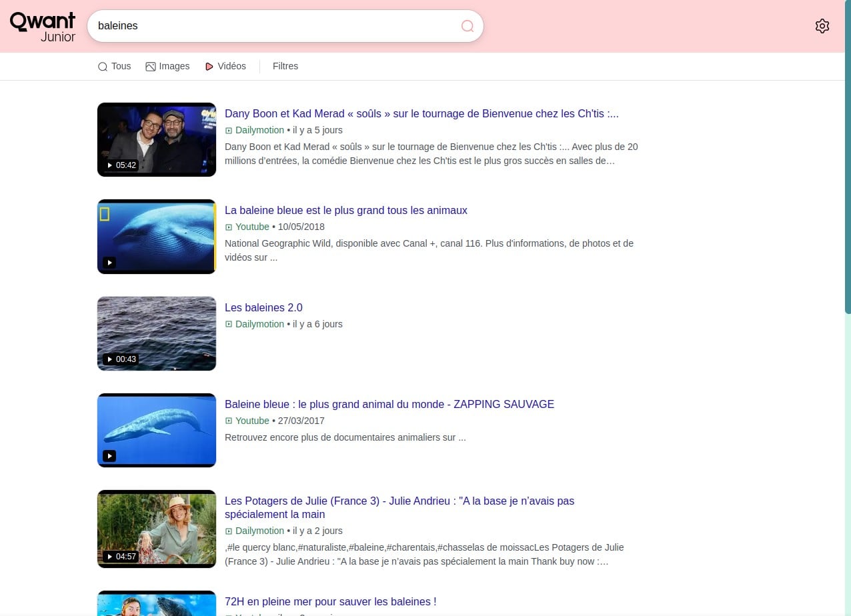Screen dimensions: 851x616
Task: Click the page vertical scrollbar
Action: click(x=847, y=200)
